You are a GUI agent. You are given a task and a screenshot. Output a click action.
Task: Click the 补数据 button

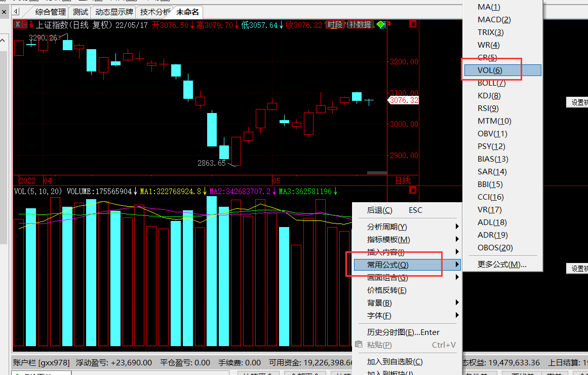(x=361, y=25)
